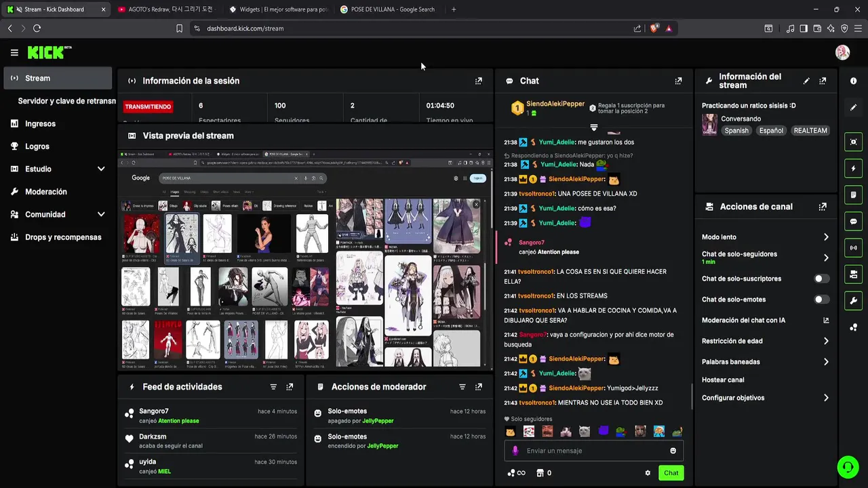Pop out the Información de la sesión panel
Image resolution: width=868 pixels, height=488 pixels.
pyautogui.click(x=479, y=81)
